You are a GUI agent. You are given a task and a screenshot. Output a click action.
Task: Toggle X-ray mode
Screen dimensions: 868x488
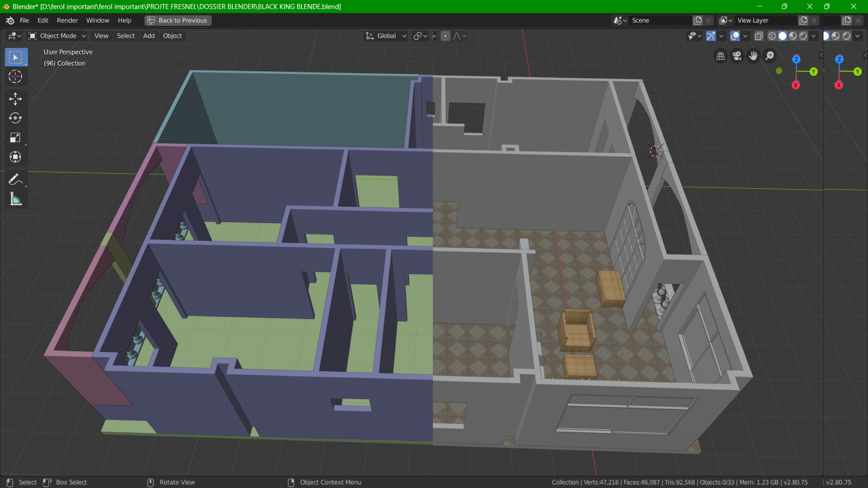[x=759, y=36]
